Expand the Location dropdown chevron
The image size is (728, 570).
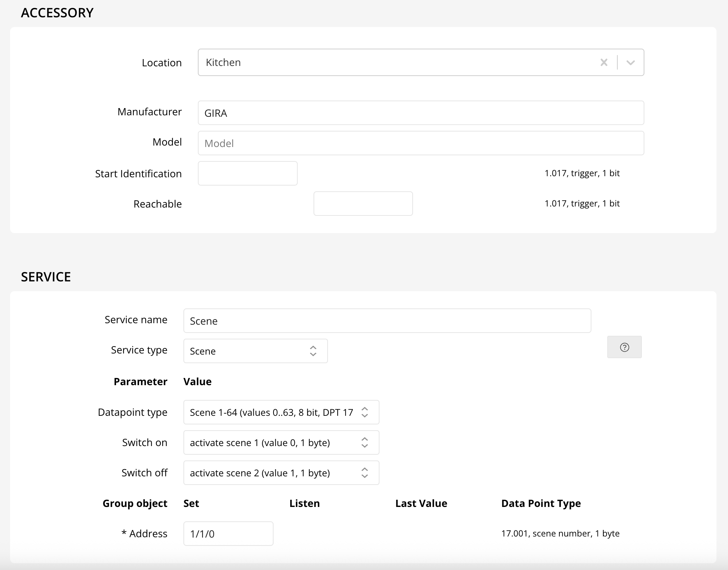click(x=630, y=62)
